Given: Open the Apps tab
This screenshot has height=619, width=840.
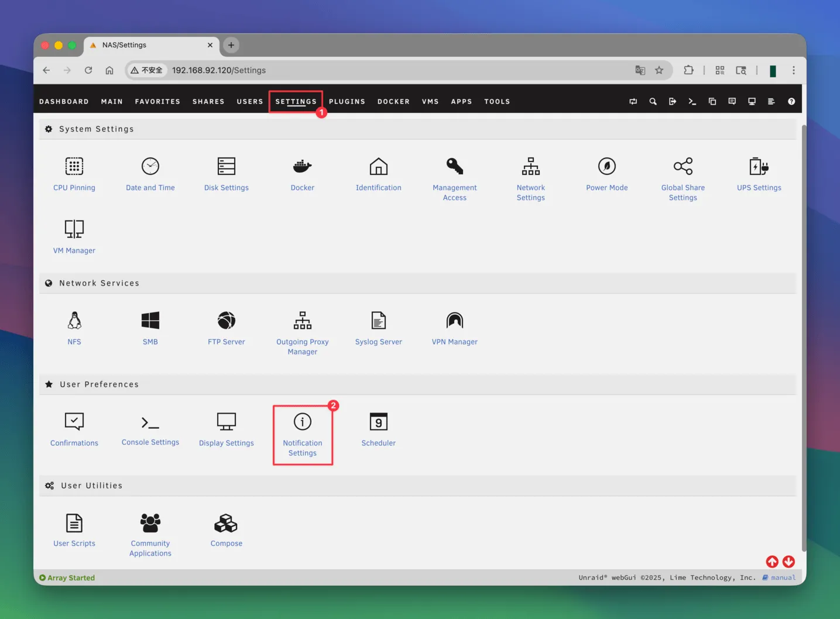Looking at the screenshot, I should coord(461,101).
